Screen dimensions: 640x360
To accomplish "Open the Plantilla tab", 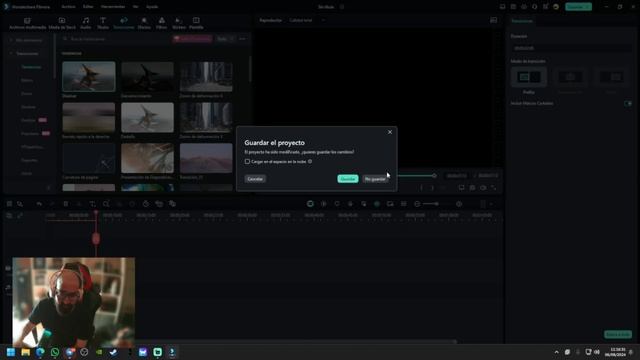I will 196,23.
